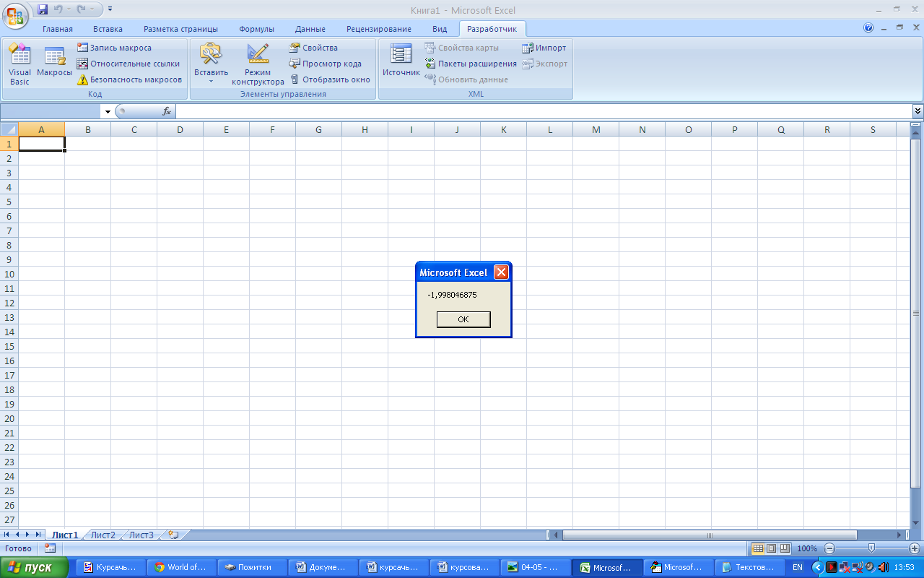Open Excel help question mark icon
Screen dimensions: 924x578
pyautogui.click(x=868, y=28)
